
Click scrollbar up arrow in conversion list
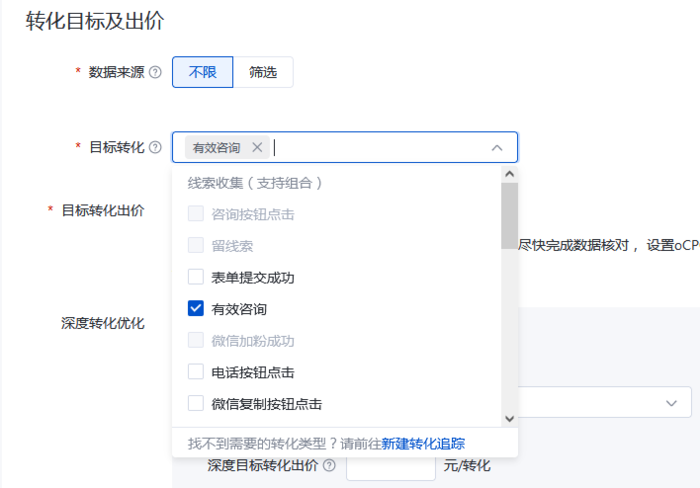pos(509,174)
